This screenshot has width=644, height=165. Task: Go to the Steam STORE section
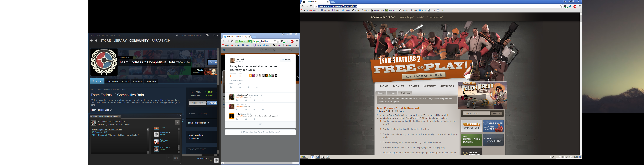pos(105,41)
